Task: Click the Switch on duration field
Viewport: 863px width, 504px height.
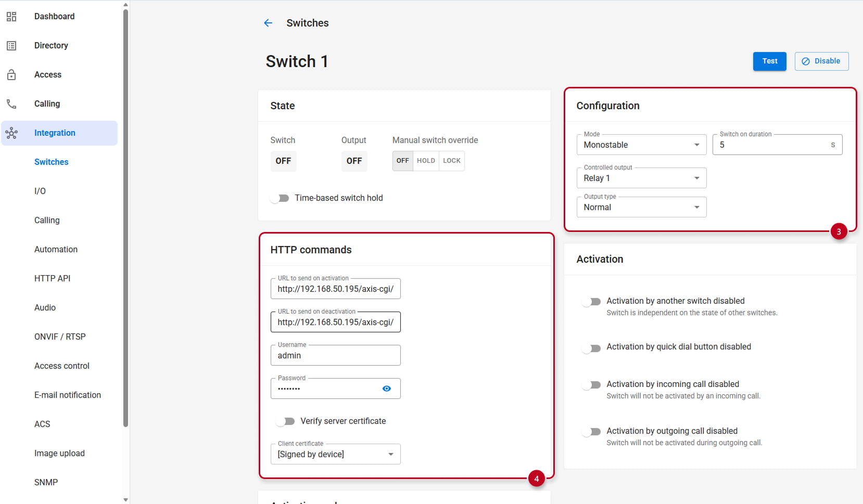Action: point(777,145)
